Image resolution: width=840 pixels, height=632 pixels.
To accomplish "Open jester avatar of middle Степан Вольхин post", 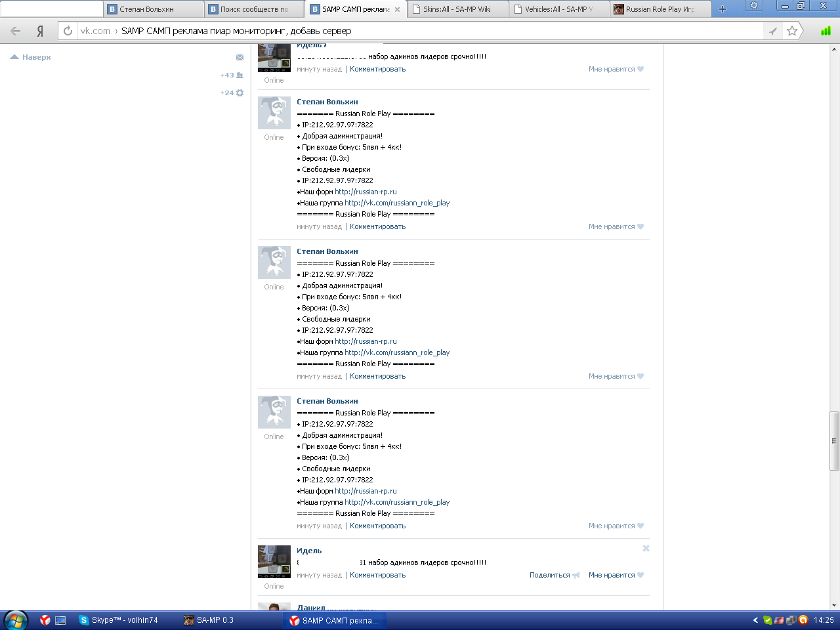I will pos(274,263).
